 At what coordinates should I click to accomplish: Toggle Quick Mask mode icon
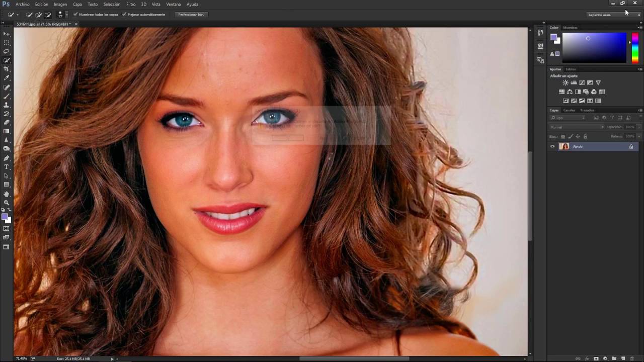click(7, 229)
